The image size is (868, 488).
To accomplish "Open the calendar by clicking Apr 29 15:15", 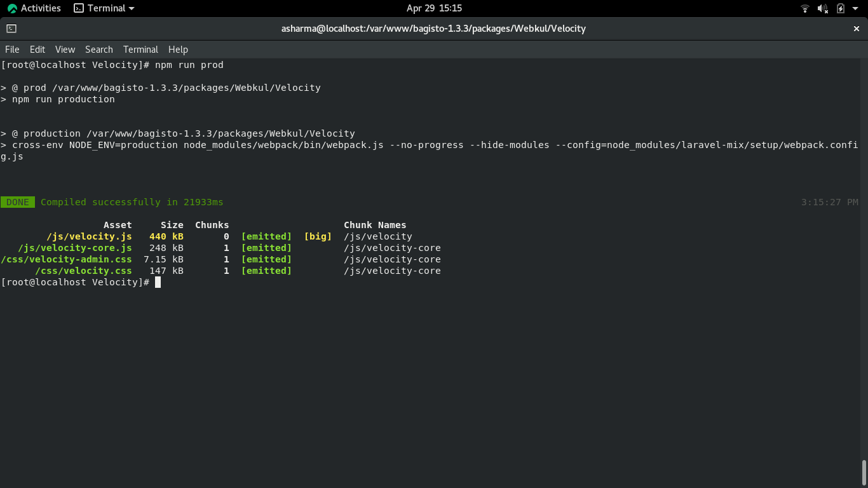I will point(434,8).
